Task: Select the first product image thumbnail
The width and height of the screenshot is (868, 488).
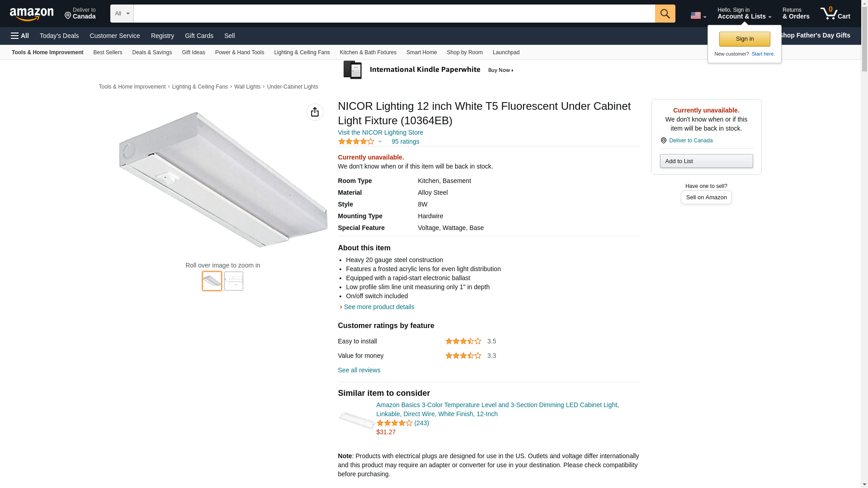Action: 212,281
